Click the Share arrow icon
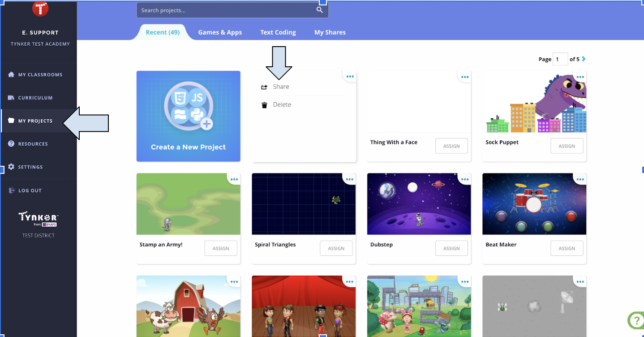 tap(264, 87)
